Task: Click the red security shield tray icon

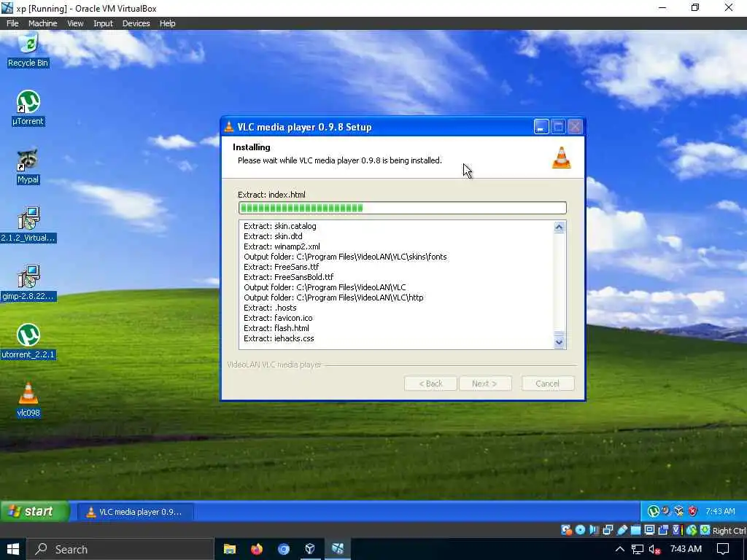Action: point(693,511)
